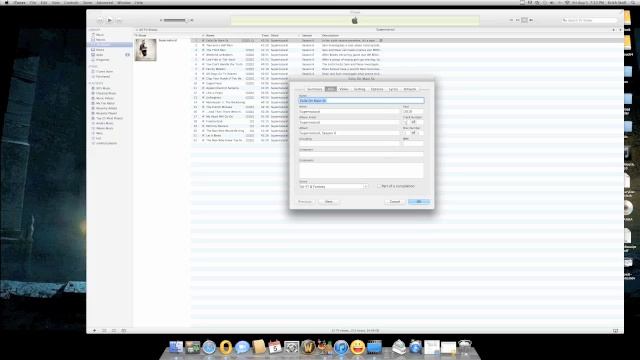Switch to the Video tab

pos(344,89)
